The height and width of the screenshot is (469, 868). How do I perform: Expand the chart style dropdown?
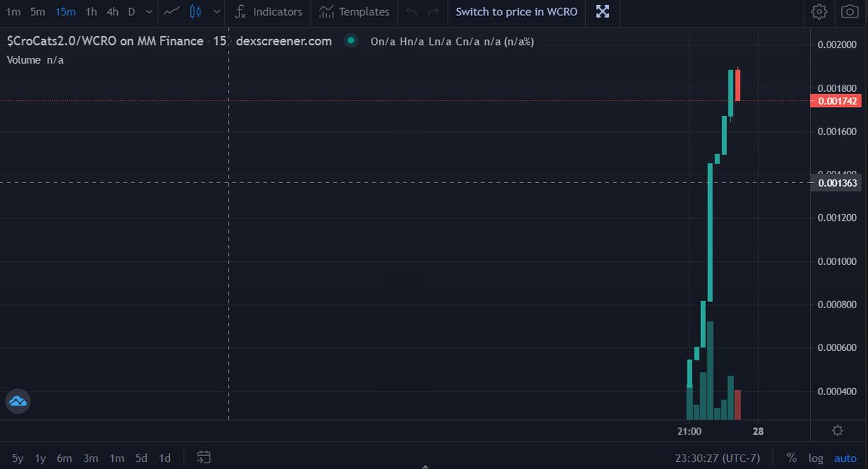click(216, 12)
